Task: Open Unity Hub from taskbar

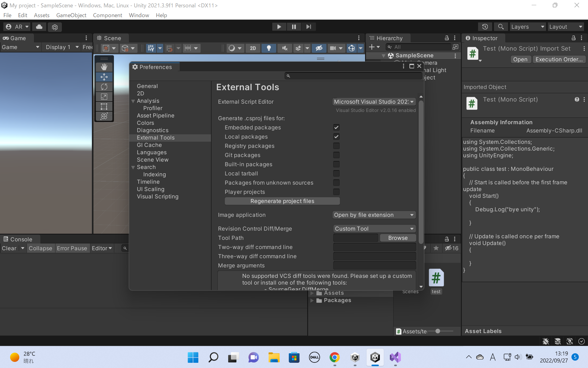Action: (355, 357)
